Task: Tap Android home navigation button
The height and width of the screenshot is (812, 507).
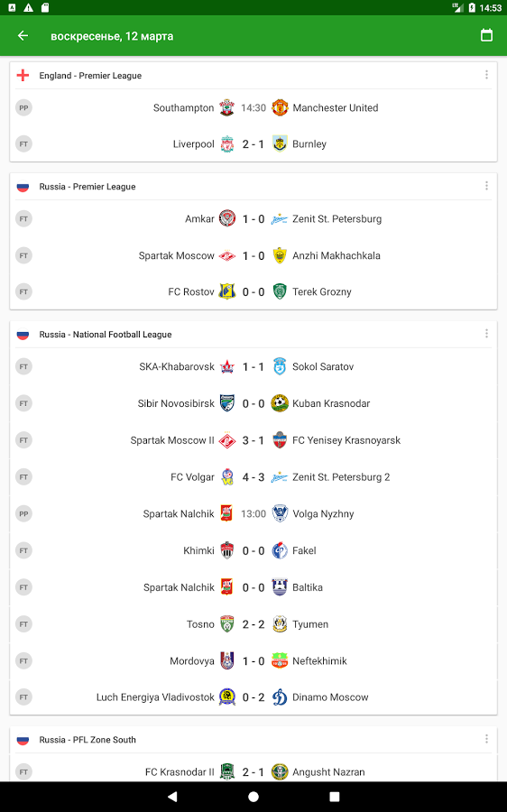Action: (x=253, y=797)
